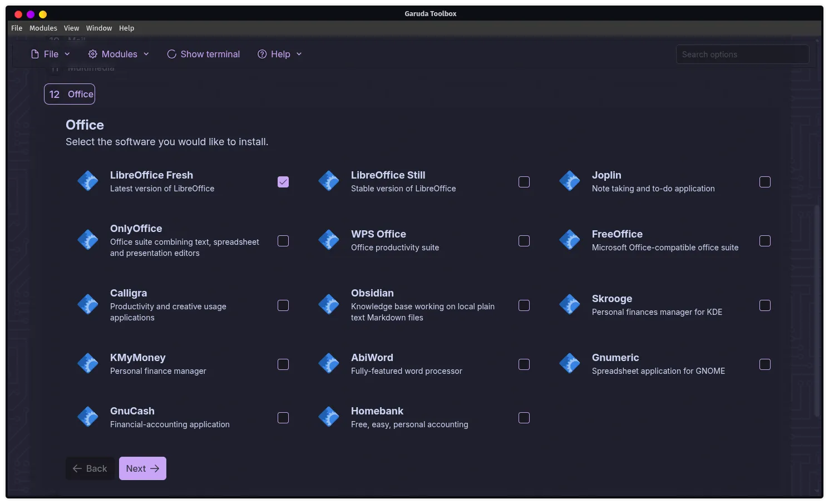Click the FreeOffice package icon
Screen dimensions: 829x504
[x=570, y=240]
